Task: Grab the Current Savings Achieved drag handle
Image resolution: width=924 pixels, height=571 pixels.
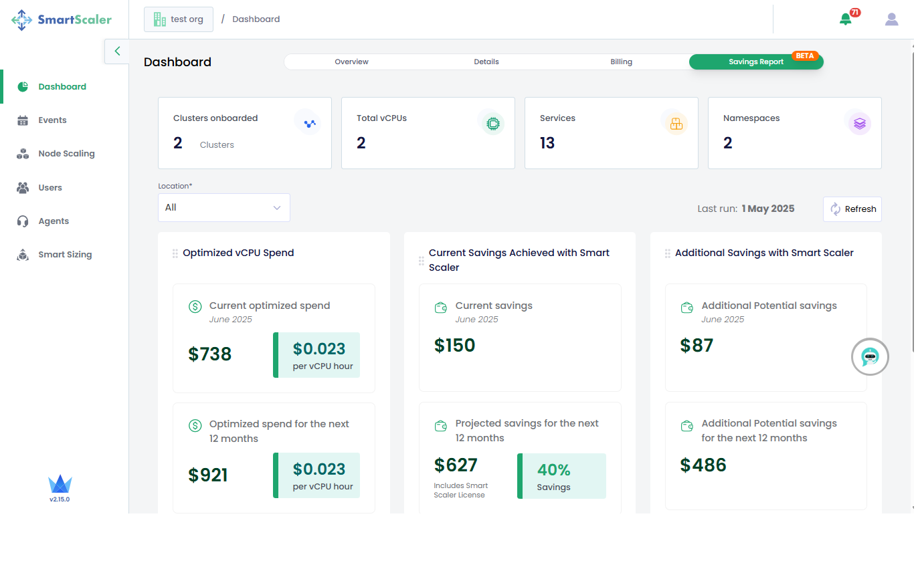Action: click(x=422, y=261)
